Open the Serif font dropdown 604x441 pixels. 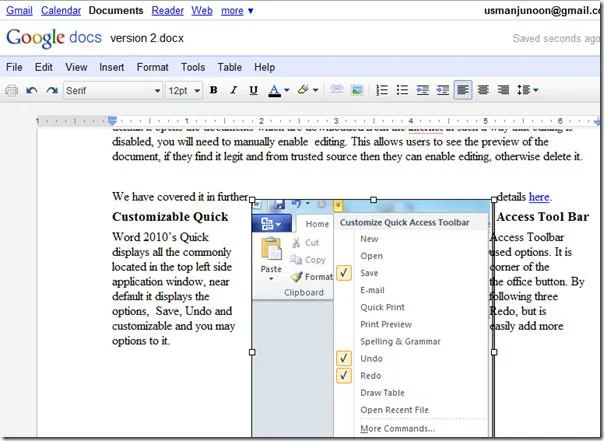click(113, 91)
